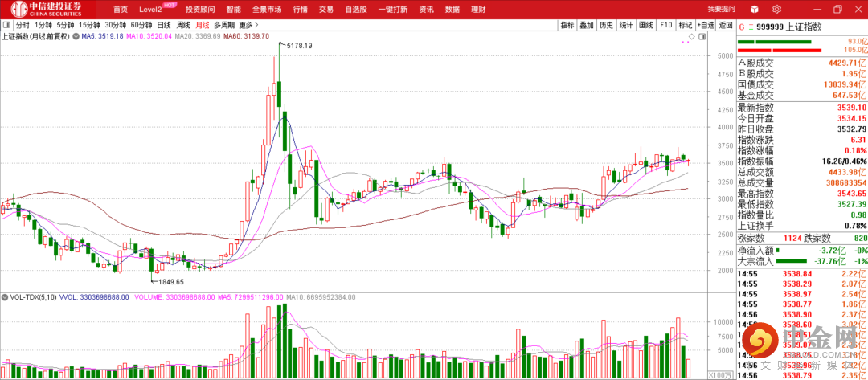Click the 统计 button
This screenshot has width=868, height=380.
click(x=626, y=25)
